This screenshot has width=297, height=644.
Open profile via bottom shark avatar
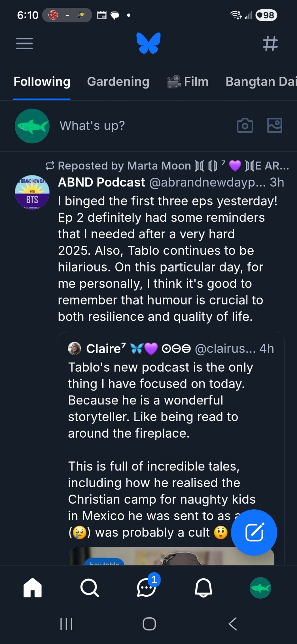point(260,588)
